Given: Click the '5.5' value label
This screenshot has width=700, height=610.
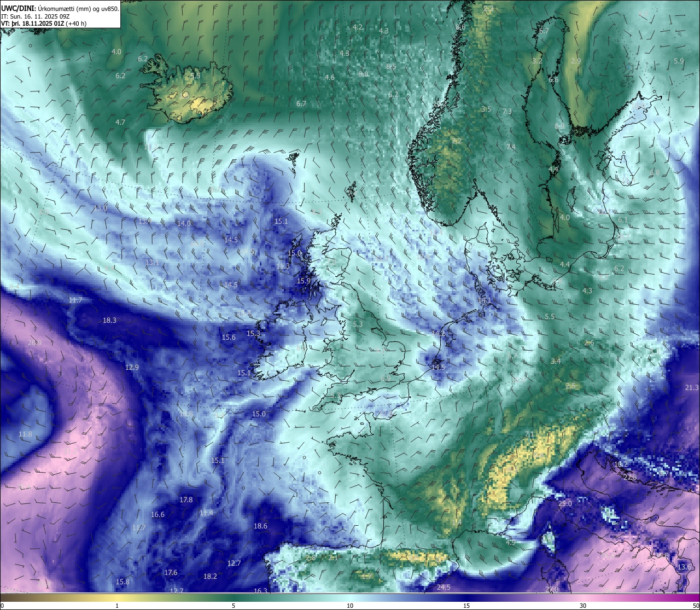Looking at the screenshot, I should pos(550,317).
